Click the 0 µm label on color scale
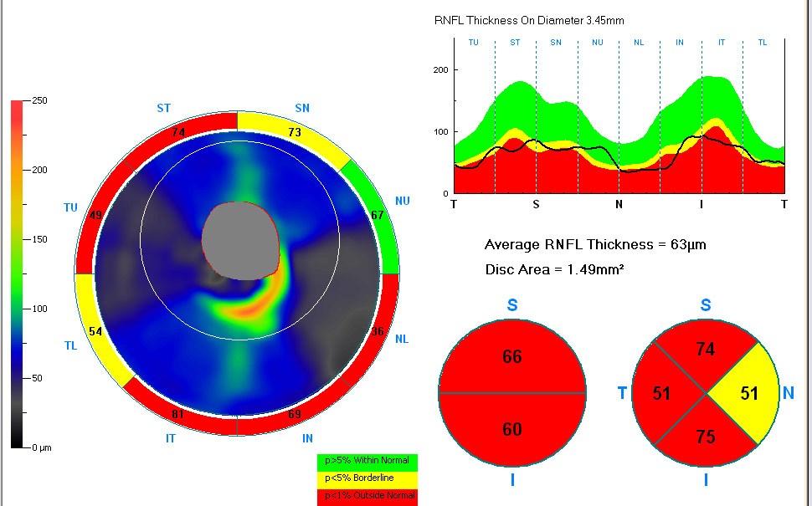The image size is (812, 506). 41,447
